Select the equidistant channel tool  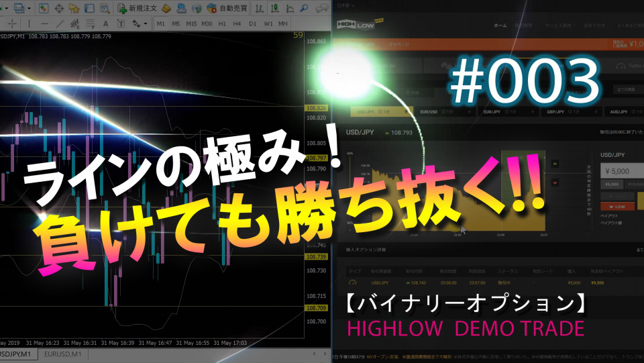point(74,23)
